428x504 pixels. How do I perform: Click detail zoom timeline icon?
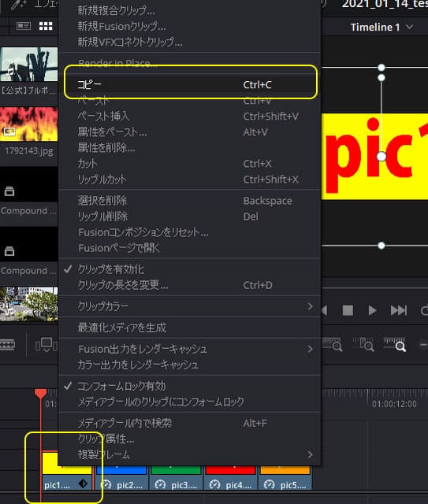[363, 344]
